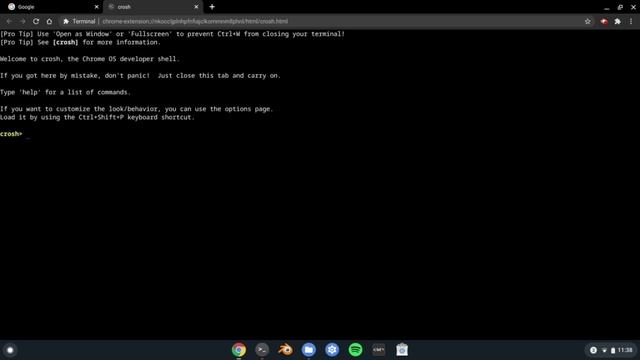Open the home page
Image resolution: width=640 pixels, height=360 pixels.
49,21
